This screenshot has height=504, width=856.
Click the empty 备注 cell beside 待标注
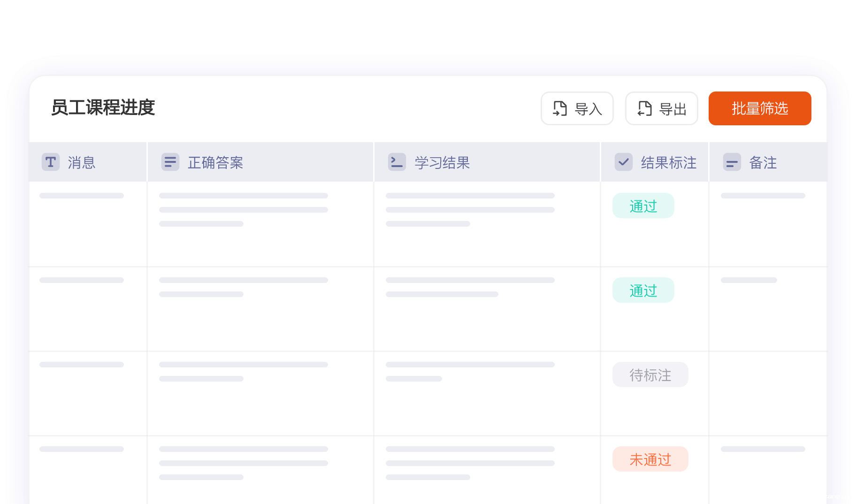(x=768, y=393)
